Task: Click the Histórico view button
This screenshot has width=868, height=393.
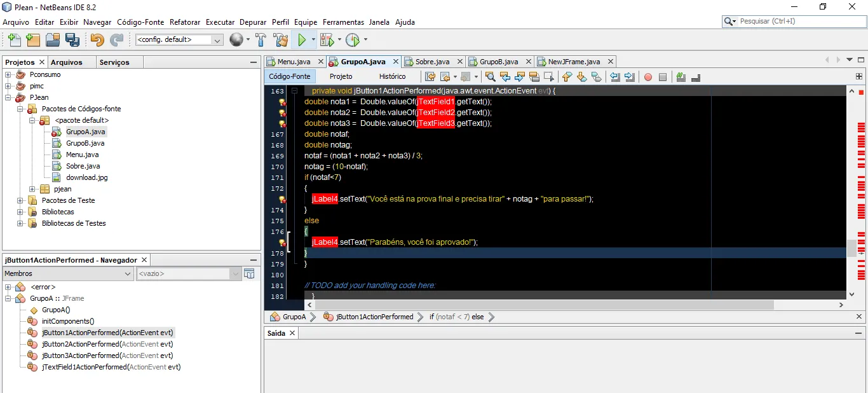Action: tap(392, 76)
